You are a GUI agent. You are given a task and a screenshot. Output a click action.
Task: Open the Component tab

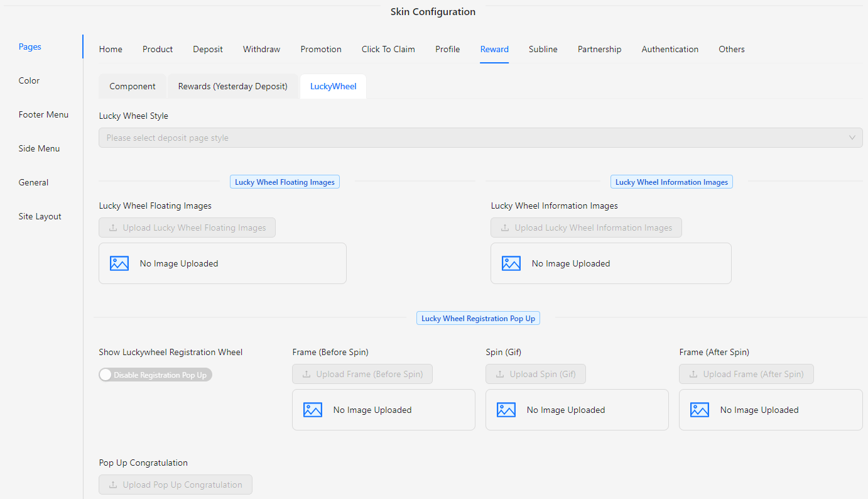pyautogui.click(x=133, y=86)
